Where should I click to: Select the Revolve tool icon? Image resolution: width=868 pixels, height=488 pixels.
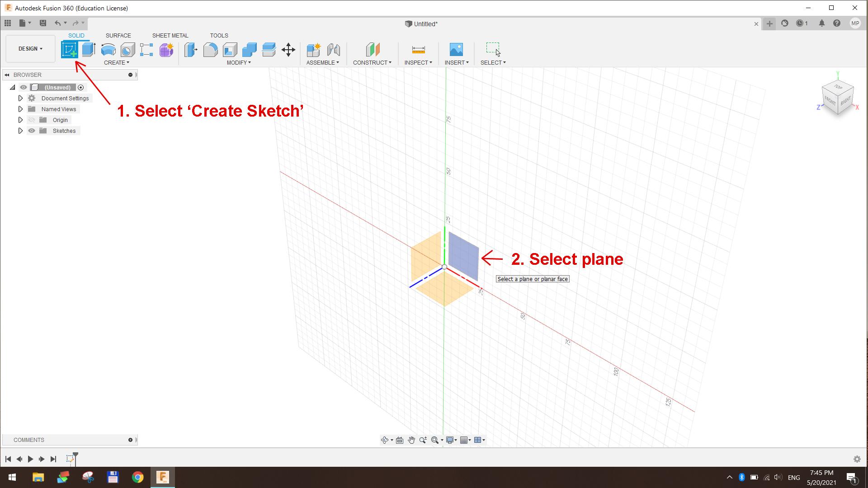pos(108,49)
